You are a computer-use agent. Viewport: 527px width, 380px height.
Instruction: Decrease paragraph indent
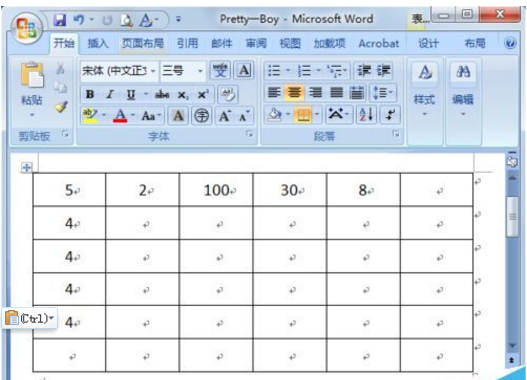363,71
